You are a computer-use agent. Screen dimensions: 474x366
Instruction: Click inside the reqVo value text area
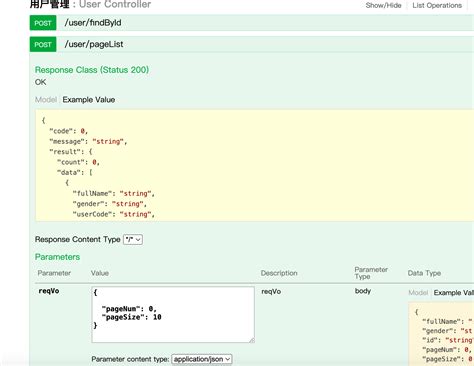(x=173, y=314)
